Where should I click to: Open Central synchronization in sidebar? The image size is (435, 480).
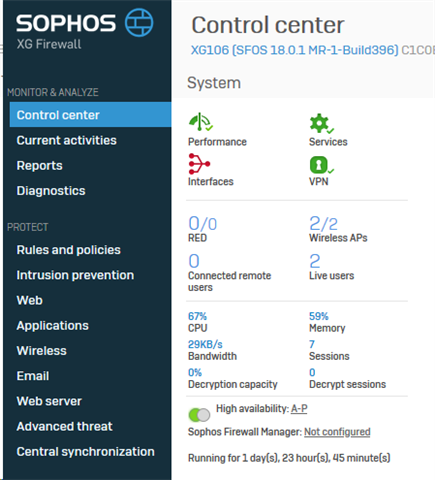86,451
